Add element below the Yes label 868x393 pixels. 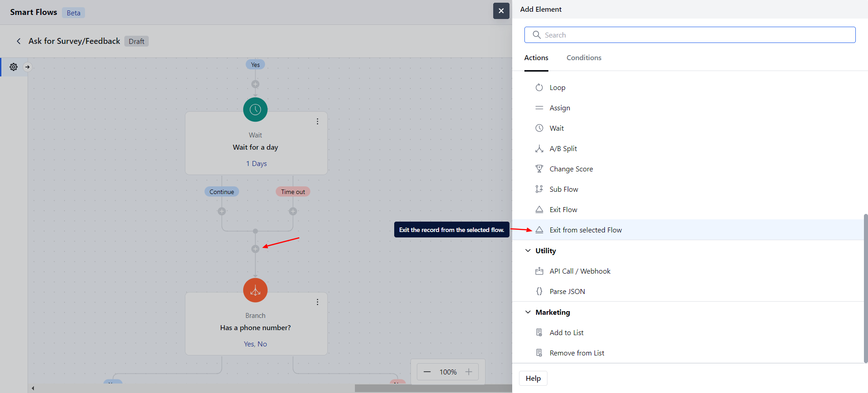[255, 84]
